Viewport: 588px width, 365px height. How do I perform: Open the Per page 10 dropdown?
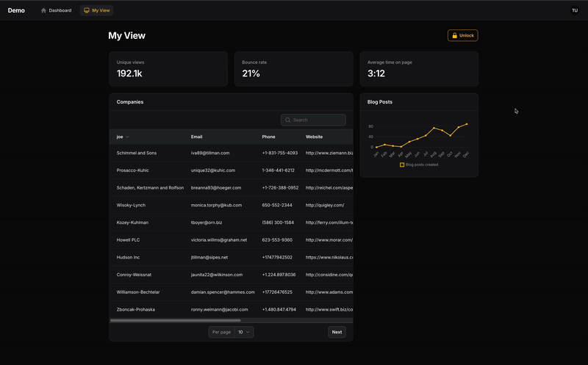click(244, 332)
